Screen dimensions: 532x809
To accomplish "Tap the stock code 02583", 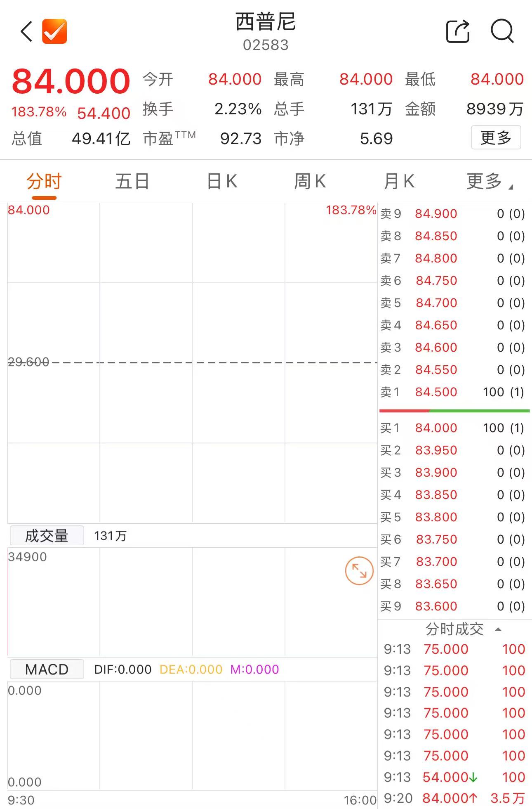I will (266, 45).
